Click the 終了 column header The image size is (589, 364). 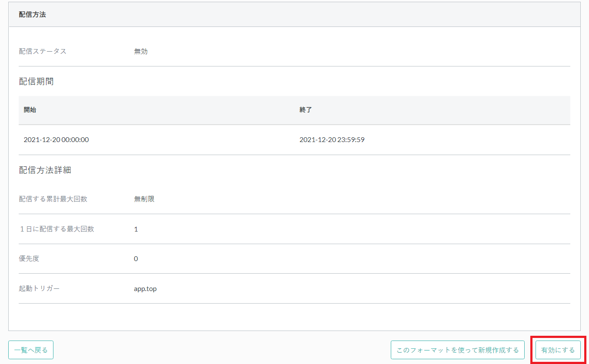(306, 110)
